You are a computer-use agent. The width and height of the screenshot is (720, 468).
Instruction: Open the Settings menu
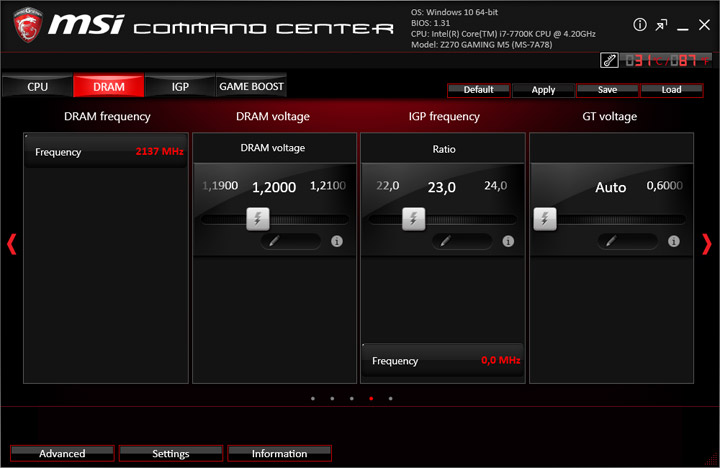(x=171, y=454)
